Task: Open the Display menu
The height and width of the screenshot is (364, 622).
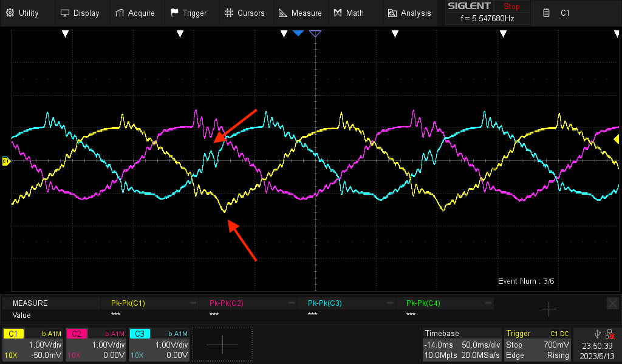Action: click(x=80, y=13)
